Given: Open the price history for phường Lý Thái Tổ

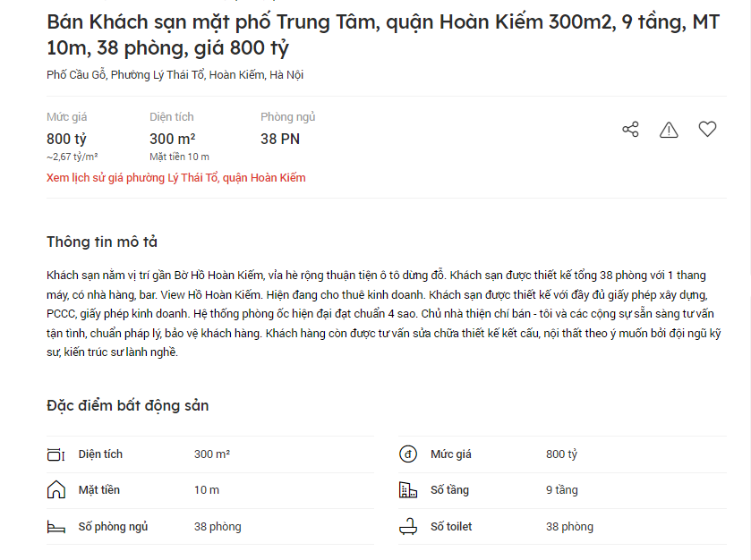Looking at the screenshot, I should [175, 178].
